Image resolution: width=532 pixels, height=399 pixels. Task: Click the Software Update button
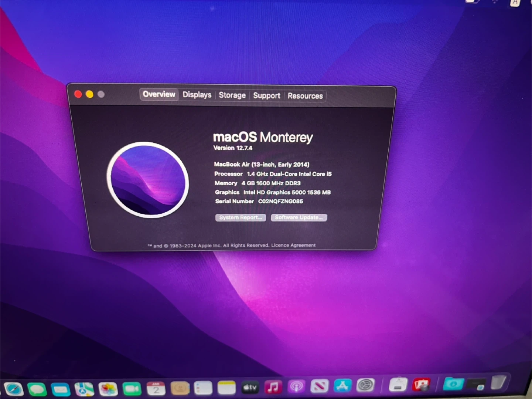299,217
